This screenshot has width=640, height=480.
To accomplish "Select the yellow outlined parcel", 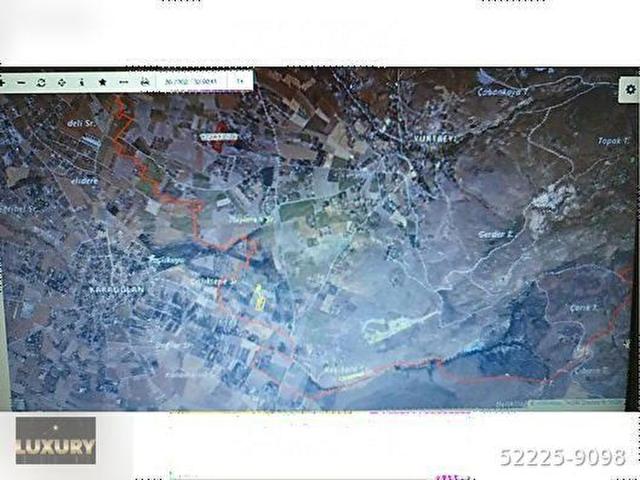I will pos(260,297).
